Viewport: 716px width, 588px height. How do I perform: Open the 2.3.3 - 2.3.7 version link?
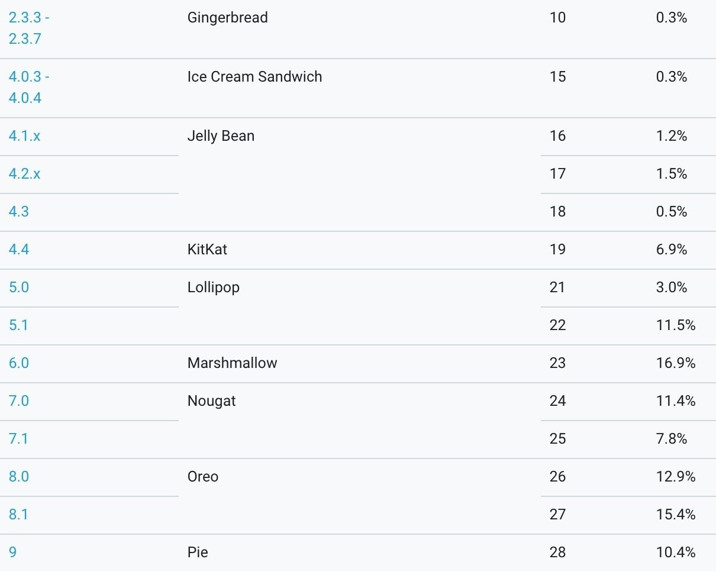pos(28,28)
